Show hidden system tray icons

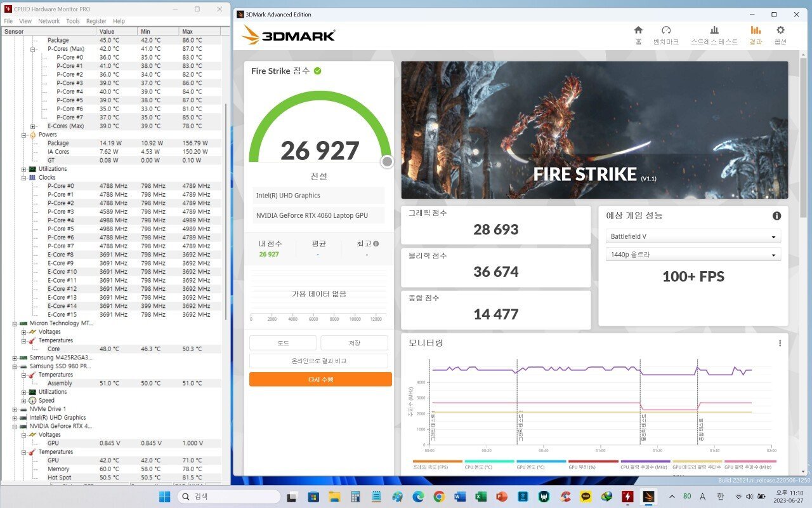pyautogui.click(x=672, y=497)
